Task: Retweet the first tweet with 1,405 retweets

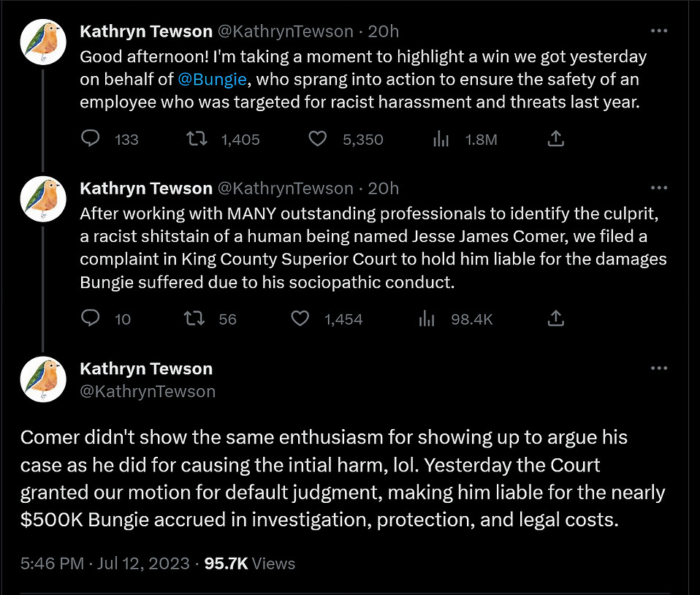Action: [x=195, y=139]
